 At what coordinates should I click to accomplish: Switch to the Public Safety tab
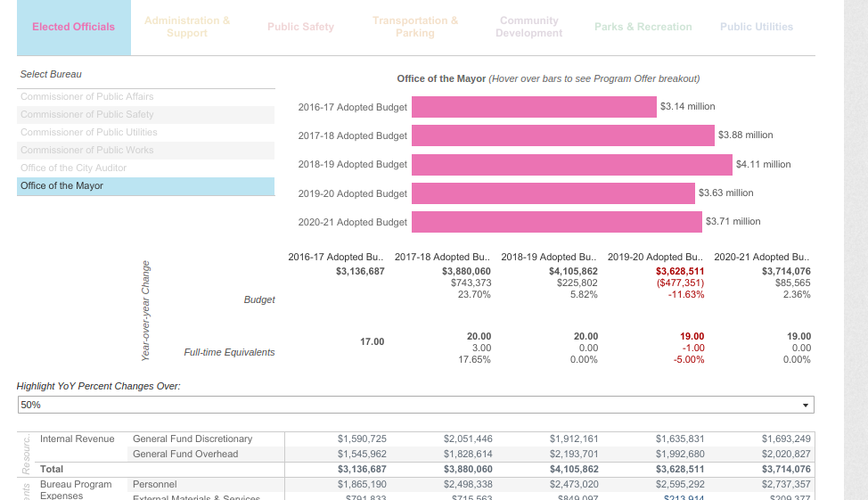(300, 27)
